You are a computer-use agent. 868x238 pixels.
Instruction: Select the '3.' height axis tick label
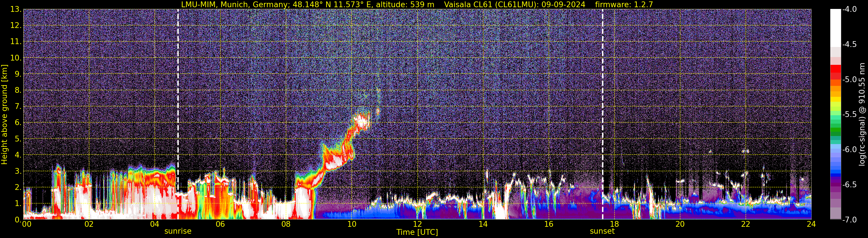coord(18,171)
